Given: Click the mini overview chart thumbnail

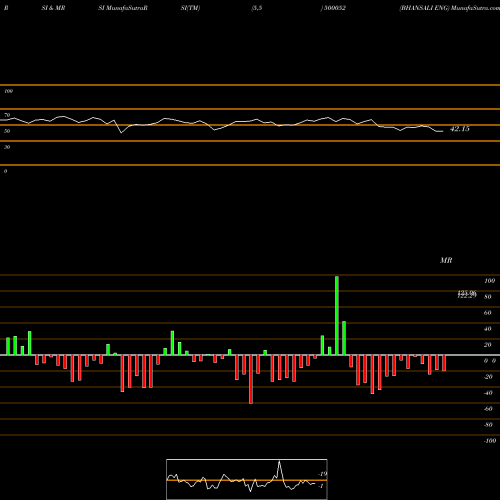Looking at the screenshot, I should click(247, 479).
